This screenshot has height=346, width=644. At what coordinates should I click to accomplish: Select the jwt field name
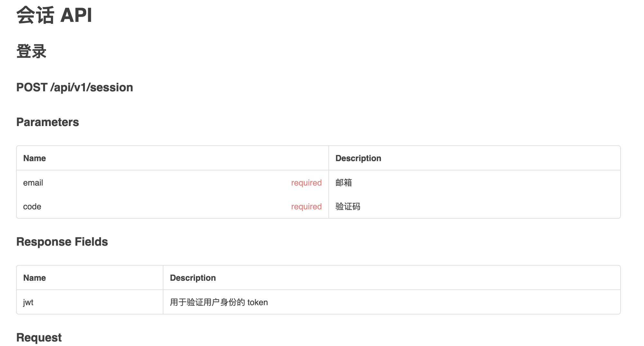(28, 302)
